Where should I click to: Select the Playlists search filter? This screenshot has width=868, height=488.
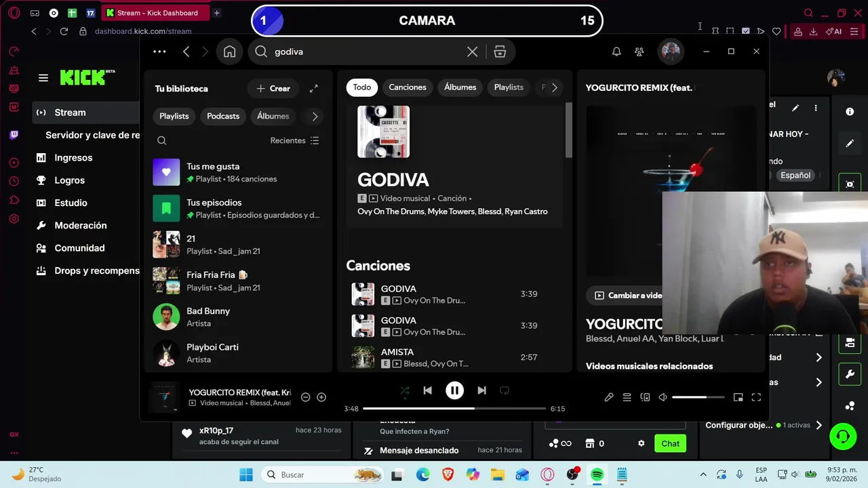pos(509,87)
